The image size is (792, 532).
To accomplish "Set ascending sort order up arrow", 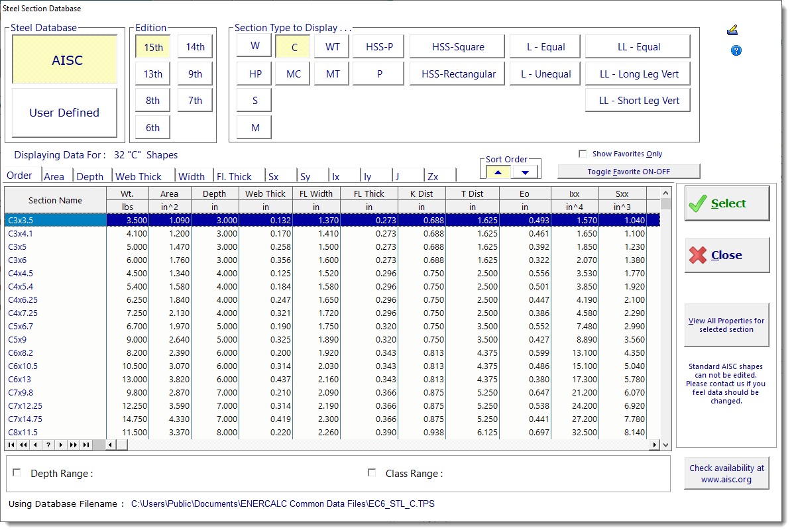I will 498,172.
